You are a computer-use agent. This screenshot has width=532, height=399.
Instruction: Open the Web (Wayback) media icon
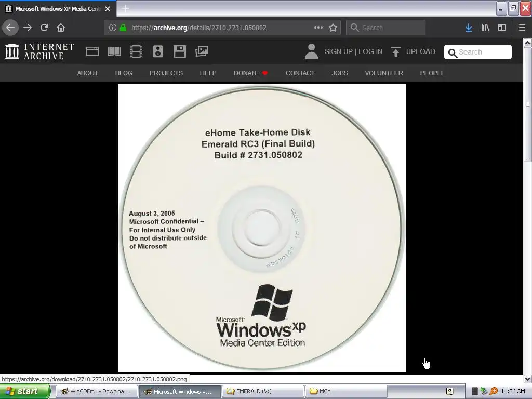tap(92, 51)
